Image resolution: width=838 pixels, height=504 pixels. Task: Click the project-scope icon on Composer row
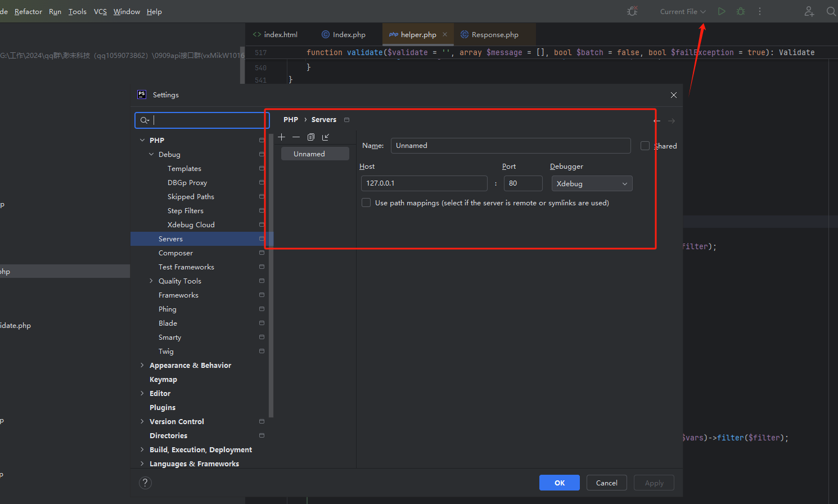pyautogui.click(x=262, y=253)
